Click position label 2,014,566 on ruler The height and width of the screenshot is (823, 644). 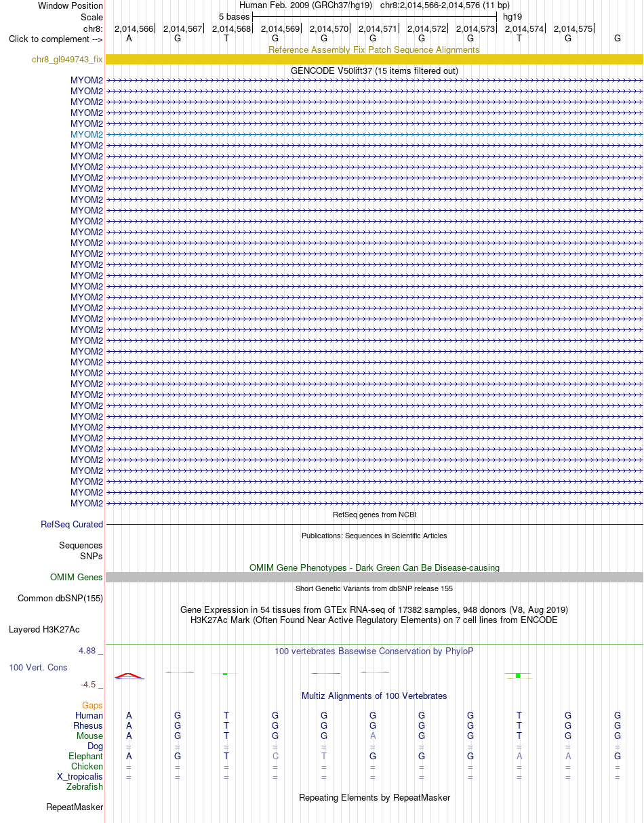click(134, 28)
